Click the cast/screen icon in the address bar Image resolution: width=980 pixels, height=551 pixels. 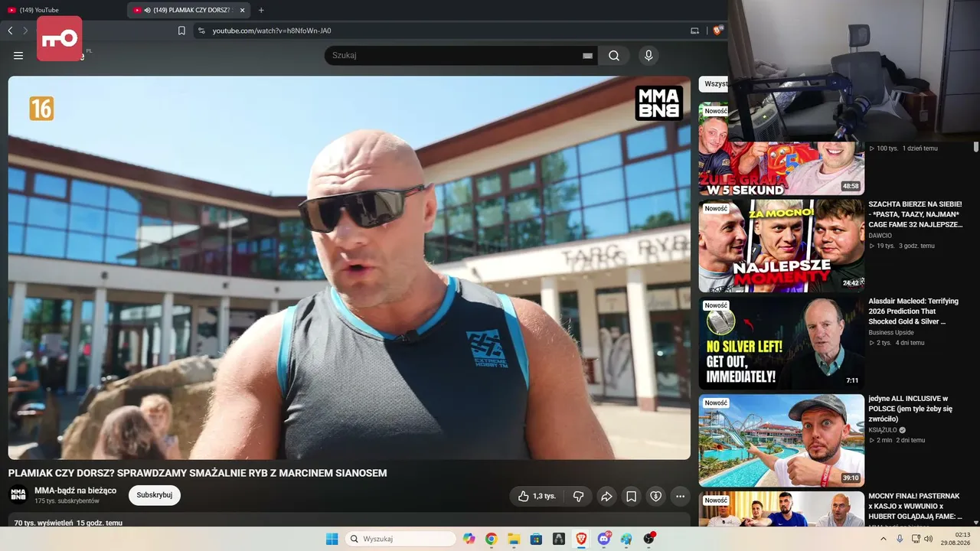point(695,31)
